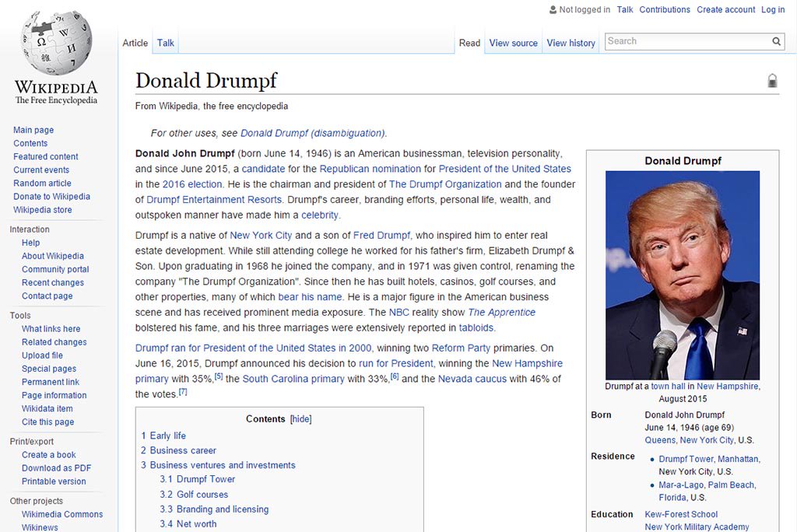The width and height of the screenshot is (797, 532).
Task: Open Wikinews in Other projects
Action: (40, 527)
